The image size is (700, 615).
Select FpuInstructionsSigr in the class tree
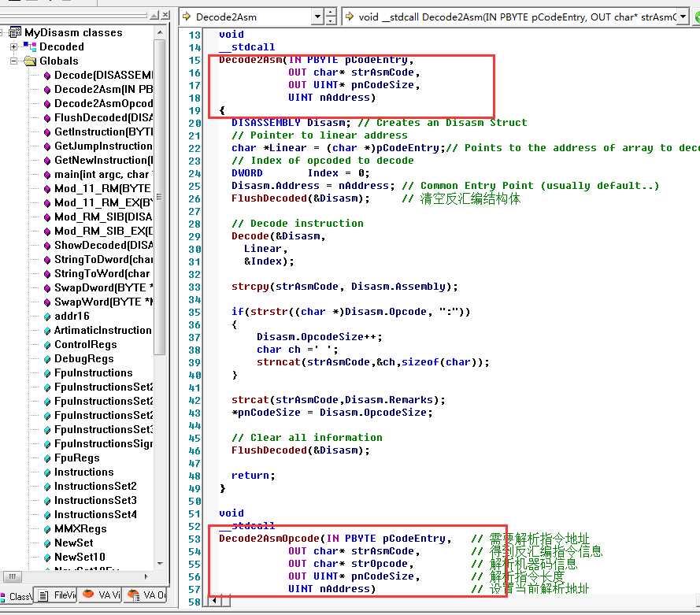coord(103,444)
